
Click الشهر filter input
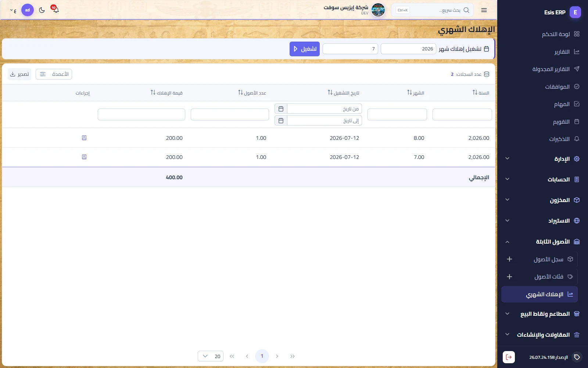click(x=397, y=114)
